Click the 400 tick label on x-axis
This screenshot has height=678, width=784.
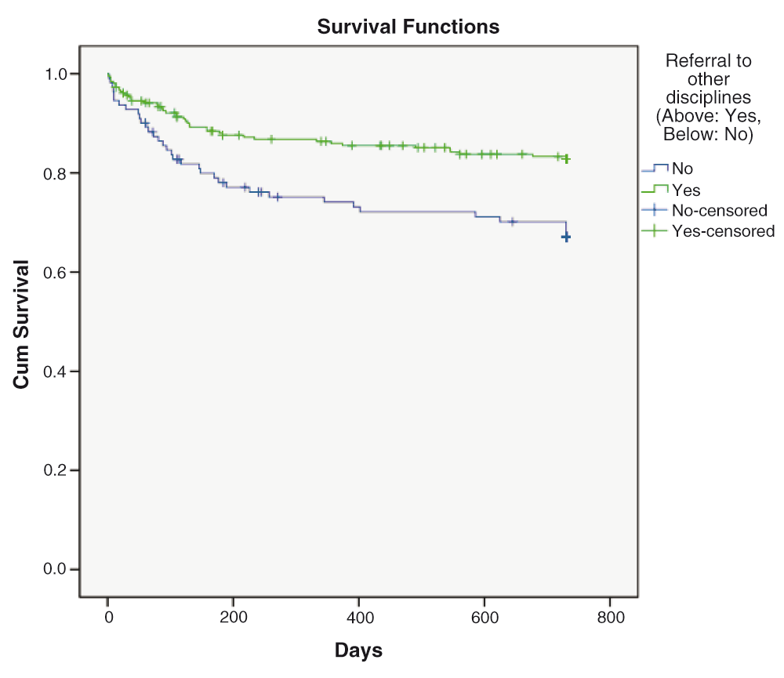[360, 618]
